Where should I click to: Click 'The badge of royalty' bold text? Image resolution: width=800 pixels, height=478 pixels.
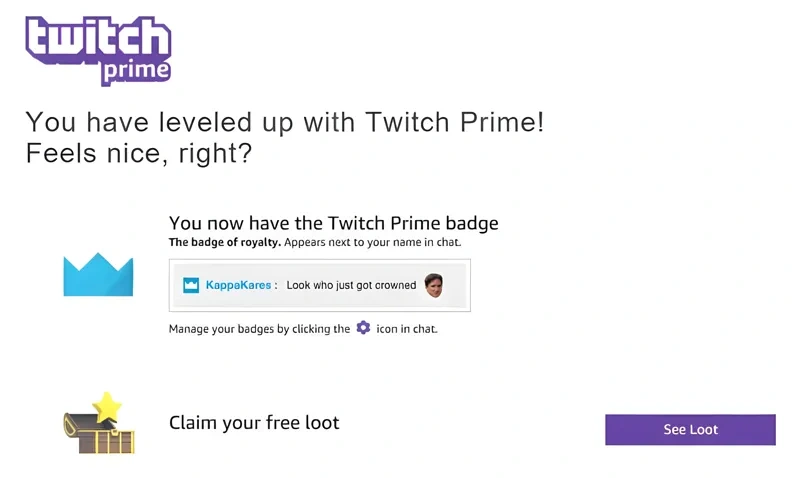225,242
